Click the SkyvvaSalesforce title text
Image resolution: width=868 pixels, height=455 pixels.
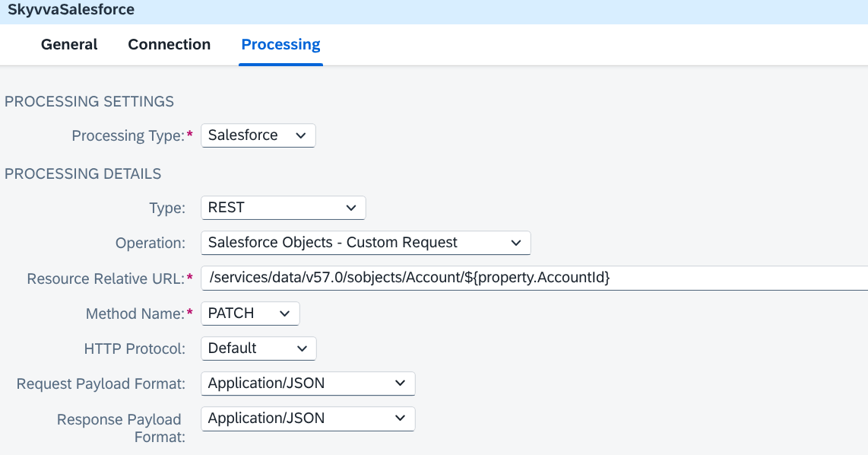point(71,9)
